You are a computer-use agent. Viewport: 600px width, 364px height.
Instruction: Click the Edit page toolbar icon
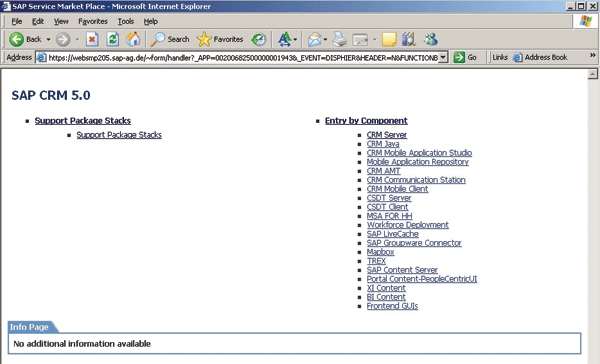pos(360,39)
